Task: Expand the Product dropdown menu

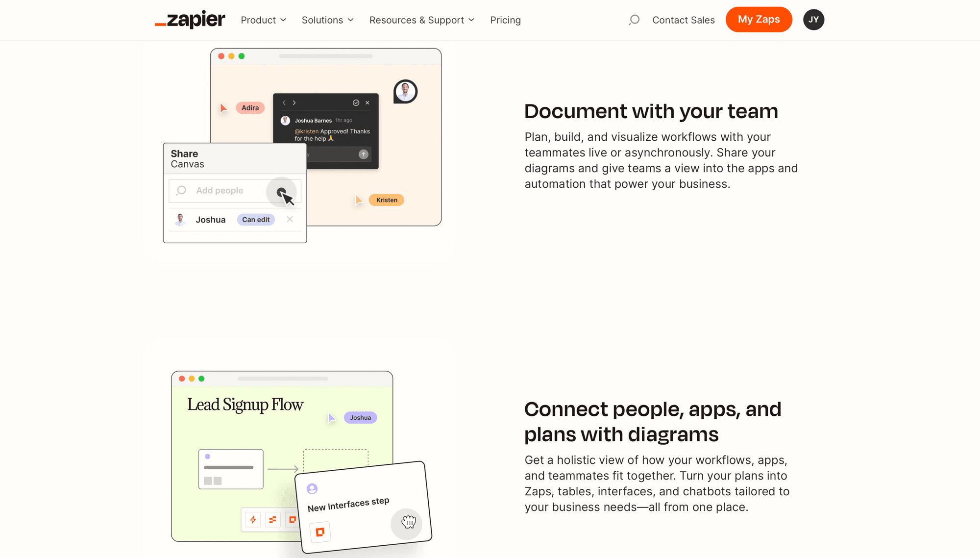Action: click(x=263, y=20)
